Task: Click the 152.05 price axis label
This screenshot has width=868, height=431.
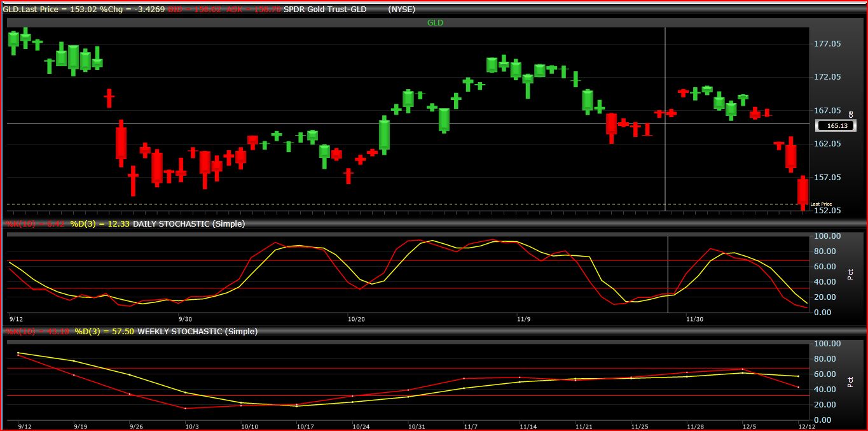Action: click(827, 210)
